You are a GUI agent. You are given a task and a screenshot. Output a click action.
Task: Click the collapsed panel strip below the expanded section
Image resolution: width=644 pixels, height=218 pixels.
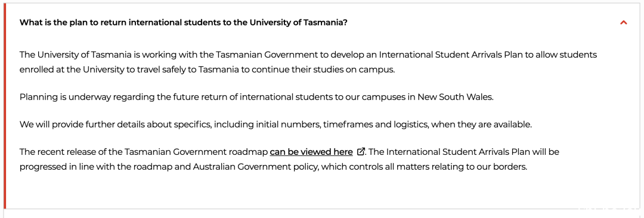(x=322, y=214)
